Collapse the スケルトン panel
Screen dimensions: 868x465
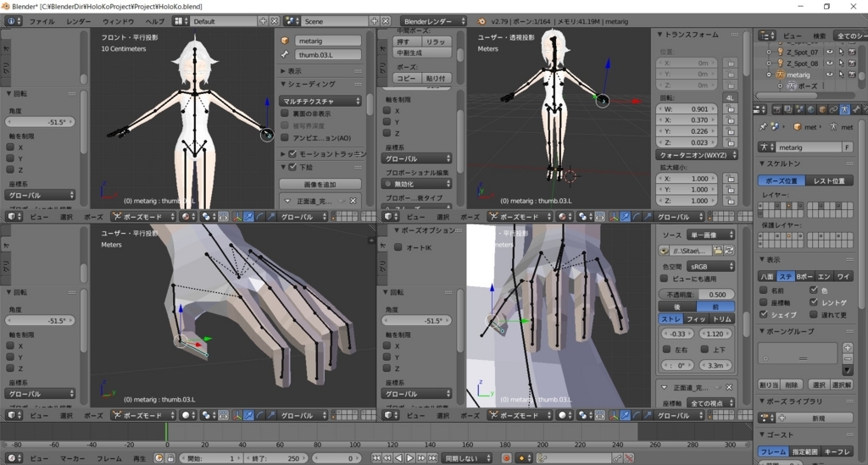point(762,163)
